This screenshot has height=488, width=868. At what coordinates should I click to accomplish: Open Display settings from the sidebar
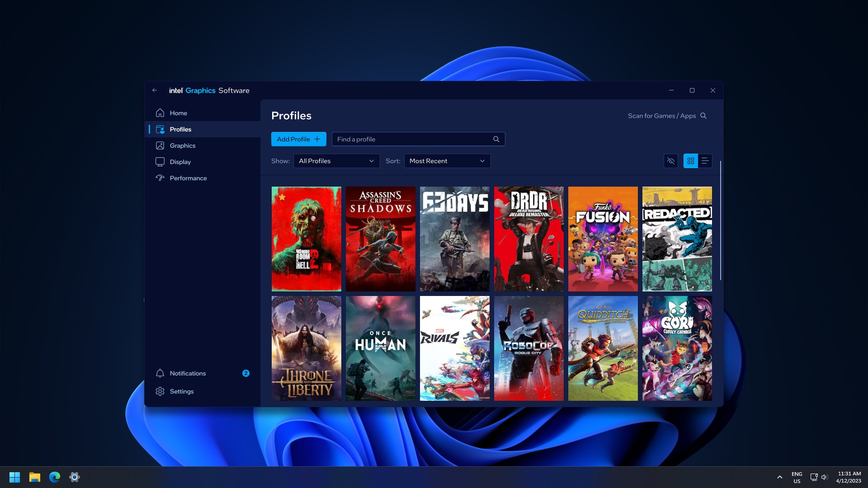click(x=179, y=161)
